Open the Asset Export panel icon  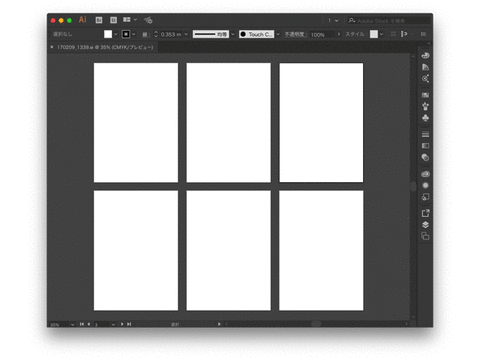pyautogui.click(x=425, y=213)
